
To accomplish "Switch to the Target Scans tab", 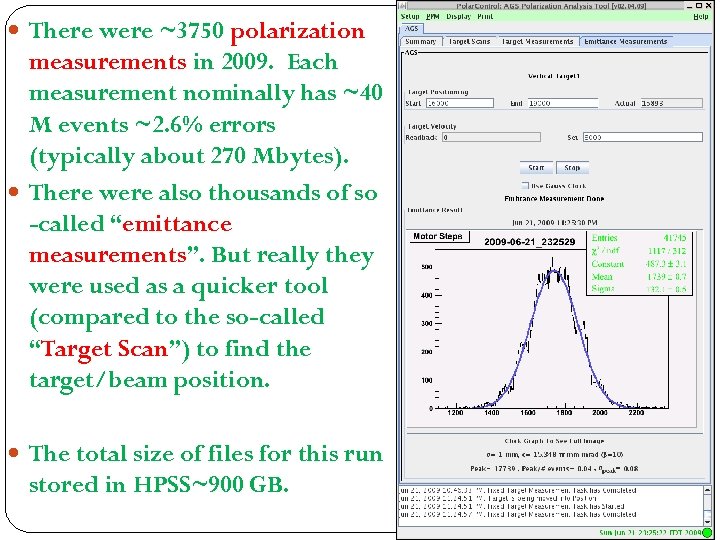I will coord(469,41).
